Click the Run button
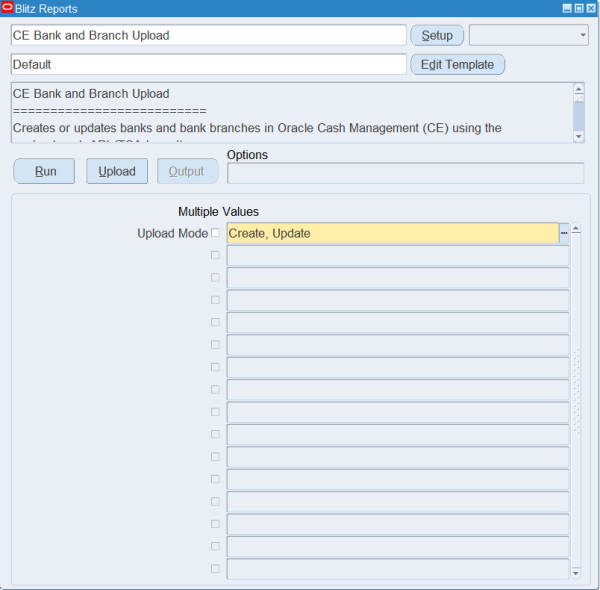 coord(44,171)
